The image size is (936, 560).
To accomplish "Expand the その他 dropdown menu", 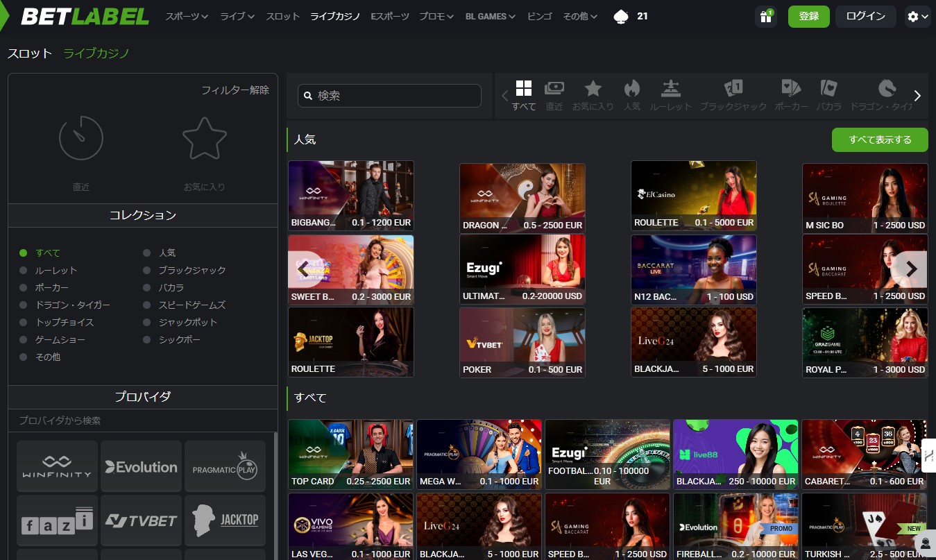I will coord(580,16).
